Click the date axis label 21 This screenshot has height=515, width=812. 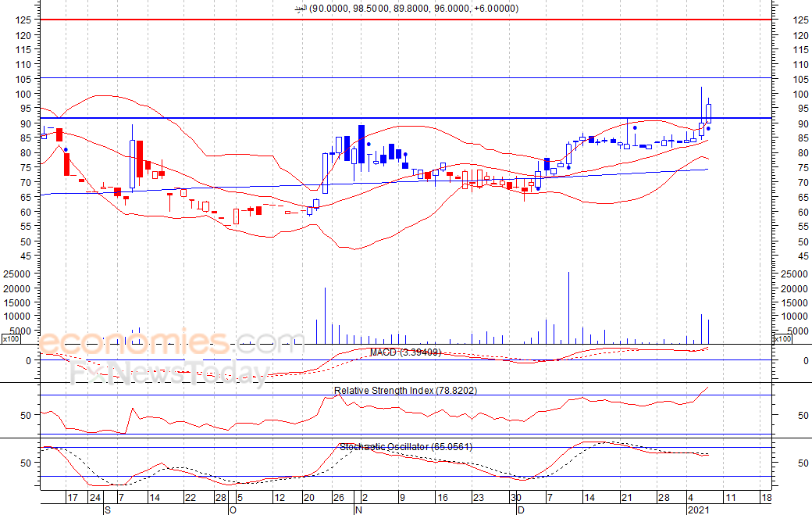coord(627,497)
